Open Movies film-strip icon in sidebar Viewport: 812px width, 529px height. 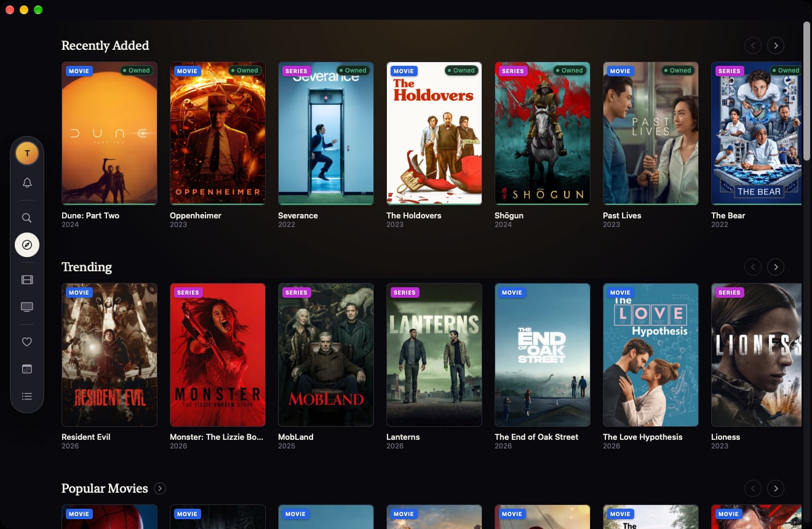pyautogui.click(x=27, y=280)
